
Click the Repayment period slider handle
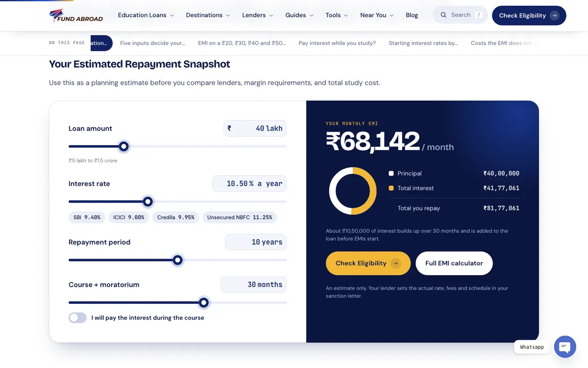[178, 260]
